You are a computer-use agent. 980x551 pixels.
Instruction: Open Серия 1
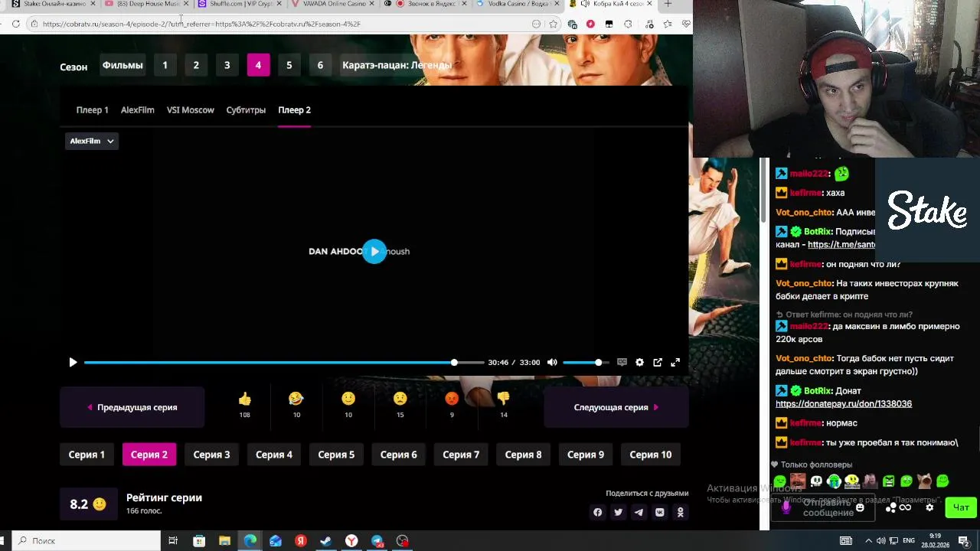click(x=87, y=455)
